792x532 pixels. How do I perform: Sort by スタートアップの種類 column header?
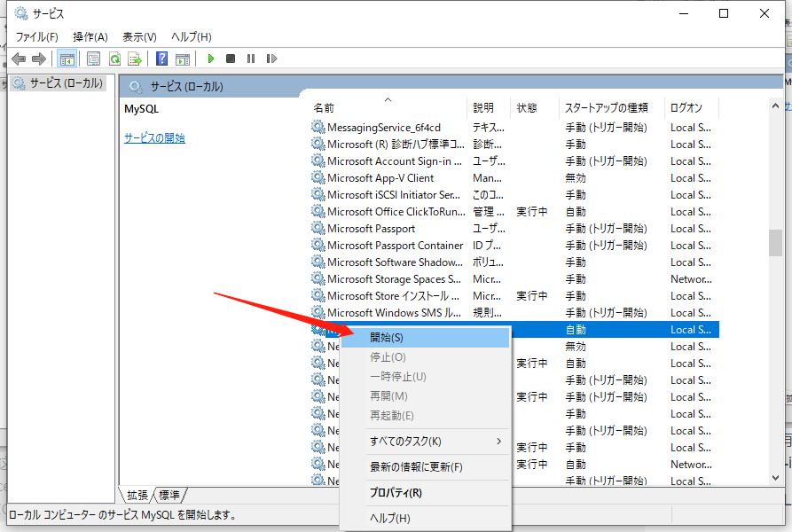(x=612, y=107)
